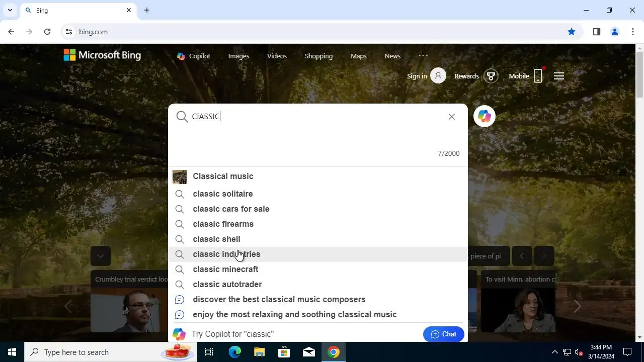Toggle the browser side panel
This screenshot has height=362, width=644.
click(597, 32)
